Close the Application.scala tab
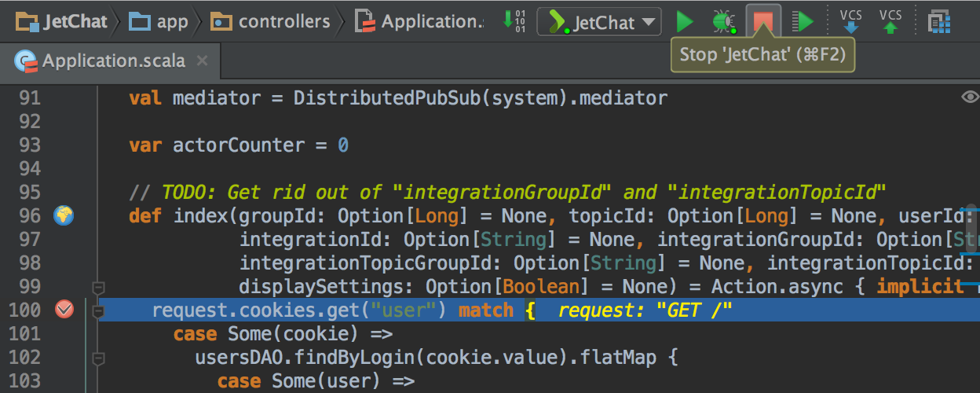 pos(202,61)
